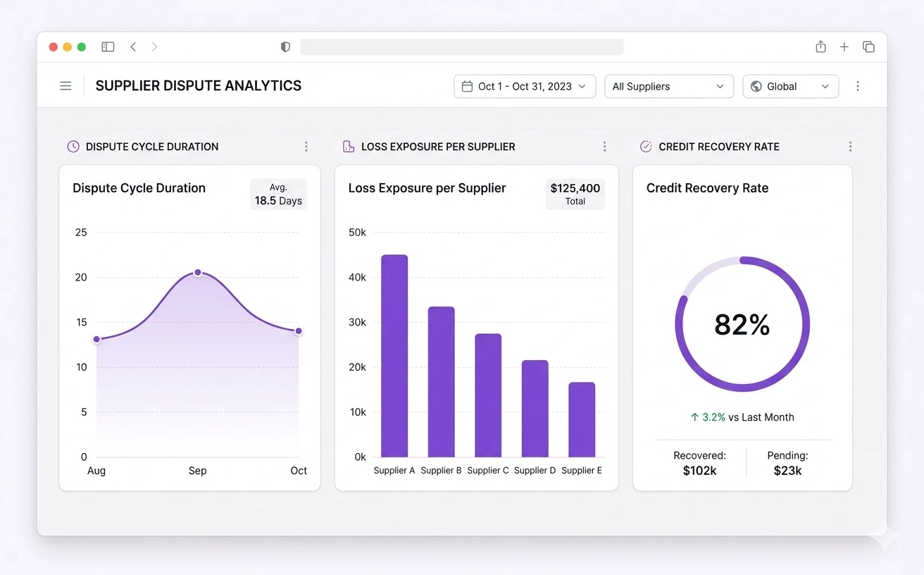Go forward with browser forward arrow

(155, 47)
